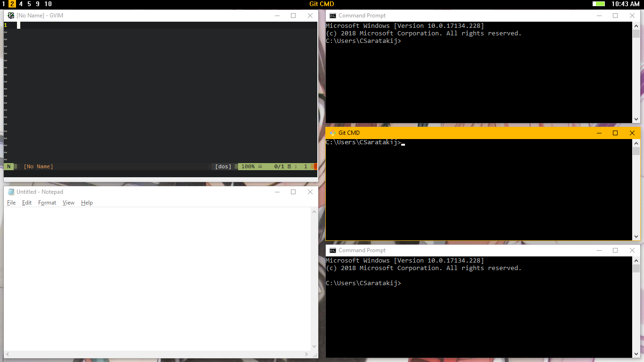Click the 10:43 AM clock

pyautogui.click(x=625, y=4)
